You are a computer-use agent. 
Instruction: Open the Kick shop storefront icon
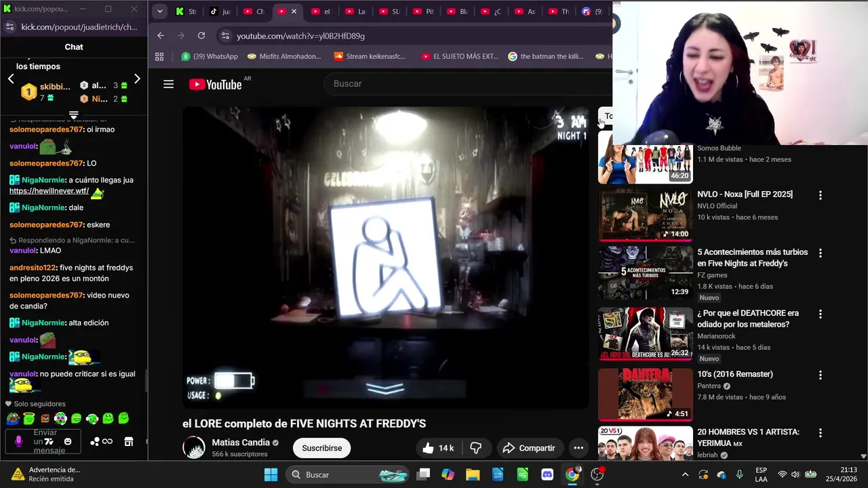[x=129, y=442]
